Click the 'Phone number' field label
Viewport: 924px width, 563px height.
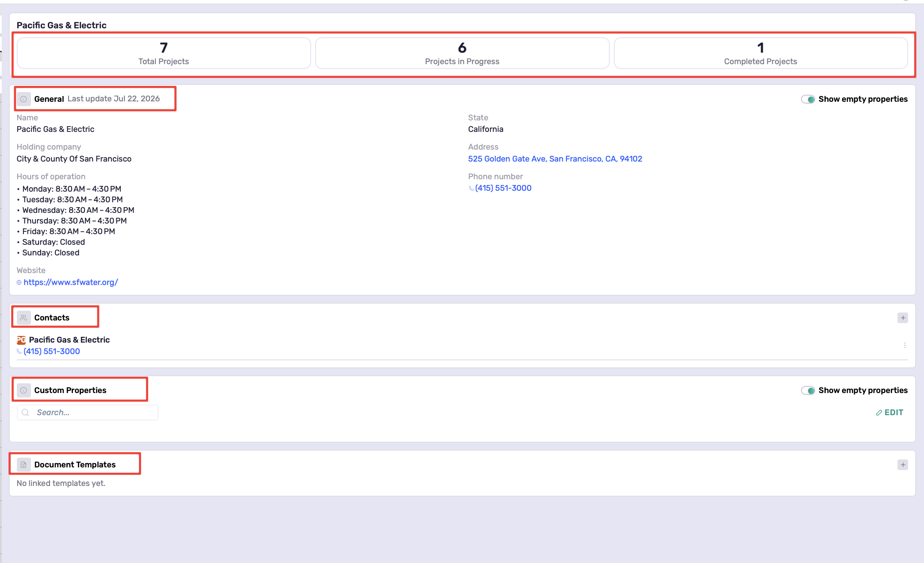pos(496,177)
